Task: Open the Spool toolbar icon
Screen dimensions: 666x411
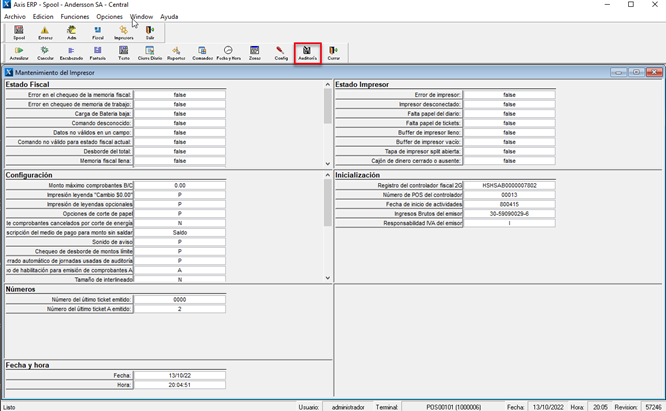Action: tap(18, 33)
